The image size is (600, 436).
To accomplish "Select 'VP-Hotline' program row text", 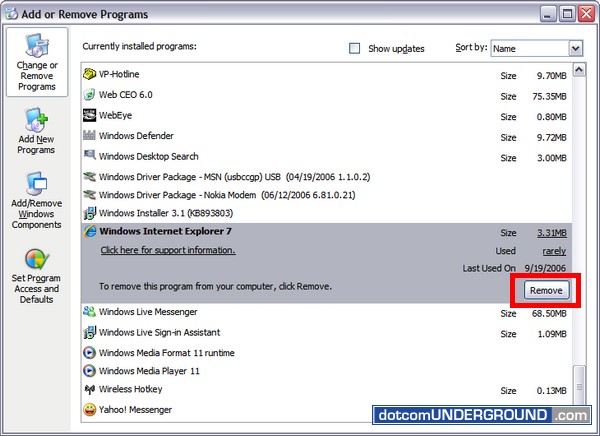I will (x=119, y=74).
